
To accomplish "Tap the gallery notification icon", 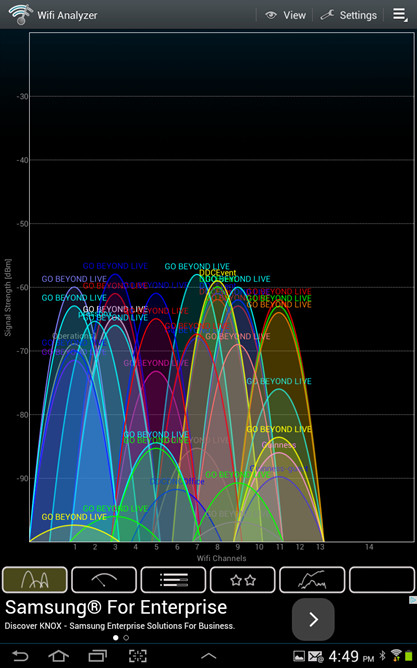I will (299, 656).
